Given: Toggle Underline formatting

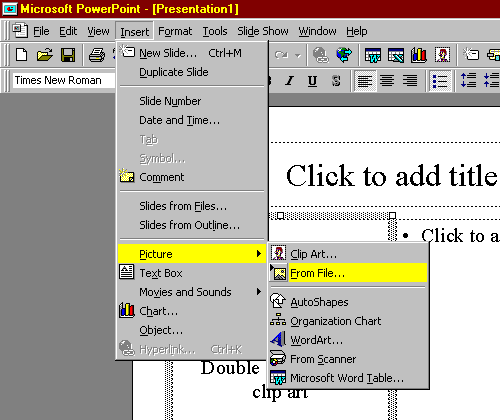Looking at the screenshot, I should click(312, 80).
